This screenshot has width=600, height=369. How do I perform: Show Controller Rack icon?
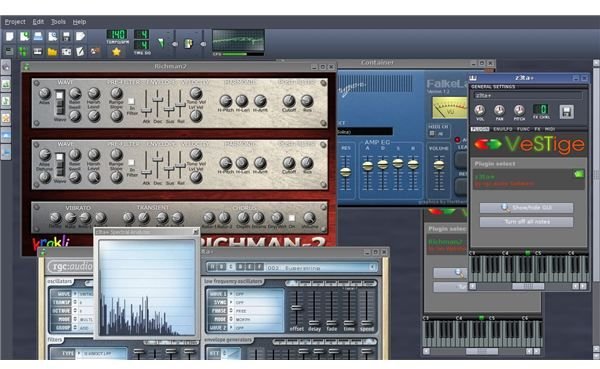95,51
